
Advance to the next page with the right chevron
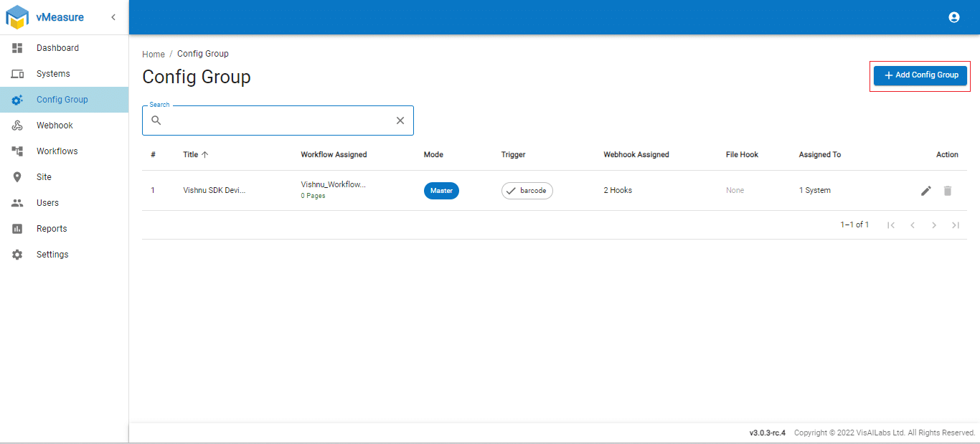click(x=934, y=225)
